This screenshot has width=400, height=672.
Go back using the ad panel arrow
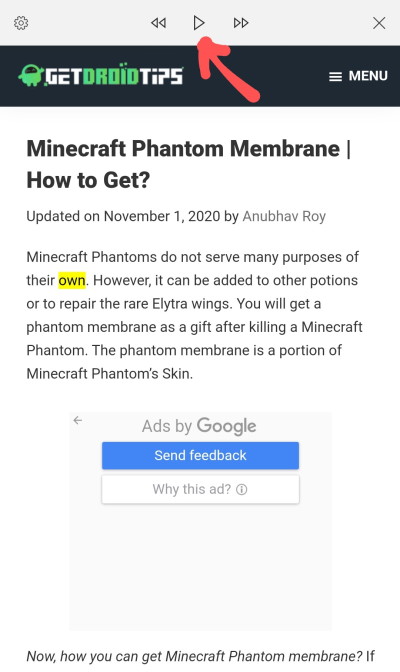tap(78, 420)
